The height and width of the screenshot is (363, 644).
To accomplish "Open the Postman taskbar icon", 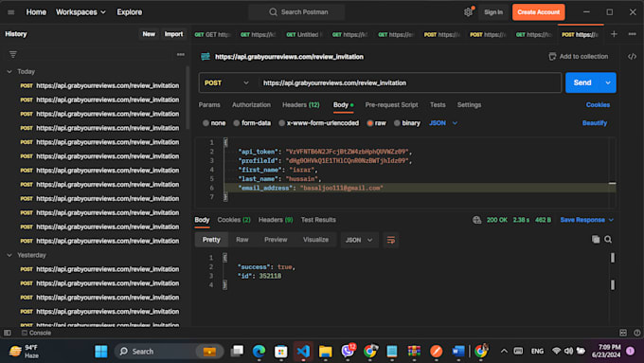I will pyautogui.click(x=437, y=352).
